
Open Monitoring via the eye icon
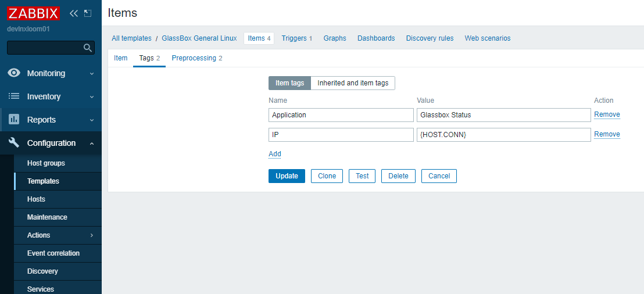14,73
